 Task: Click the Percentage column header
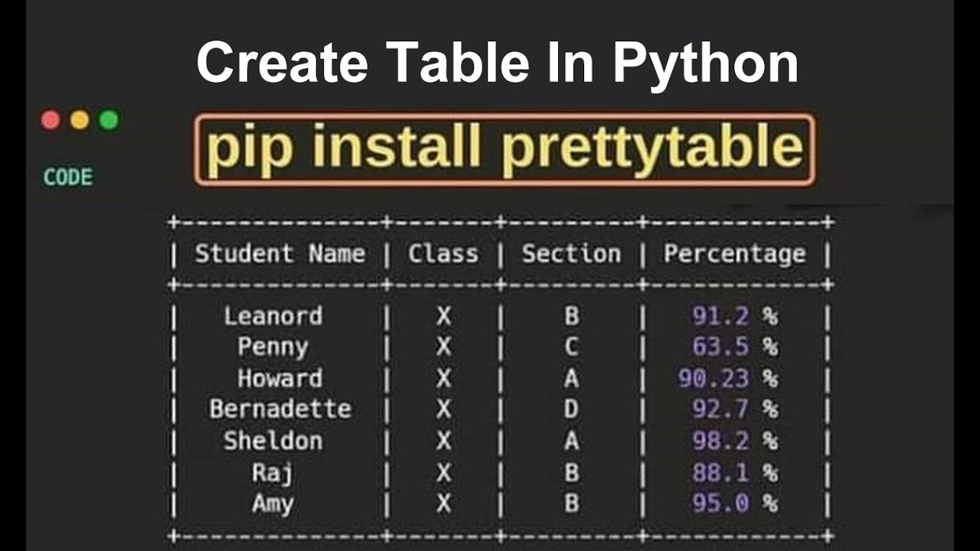pyautogui.click(x=734, y=254)
